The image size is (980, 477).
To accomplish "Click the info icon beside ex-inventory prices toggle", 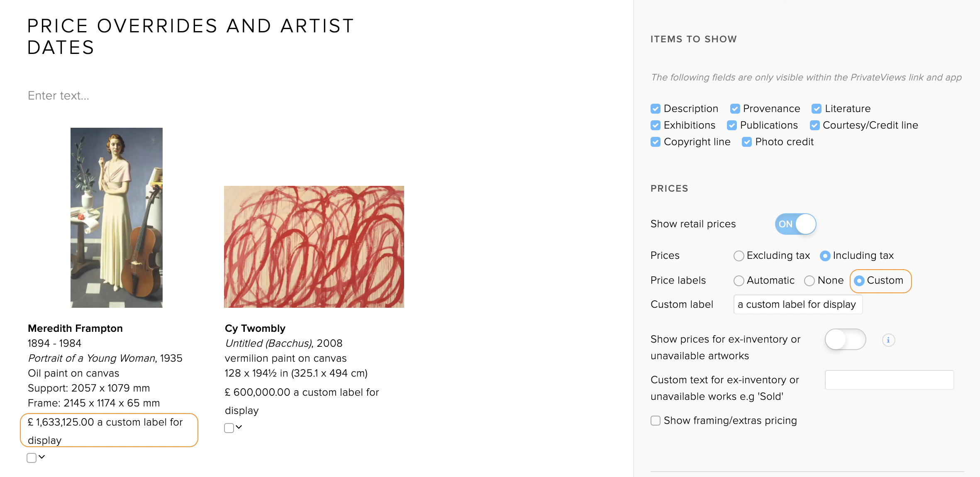I will [888, 340].
